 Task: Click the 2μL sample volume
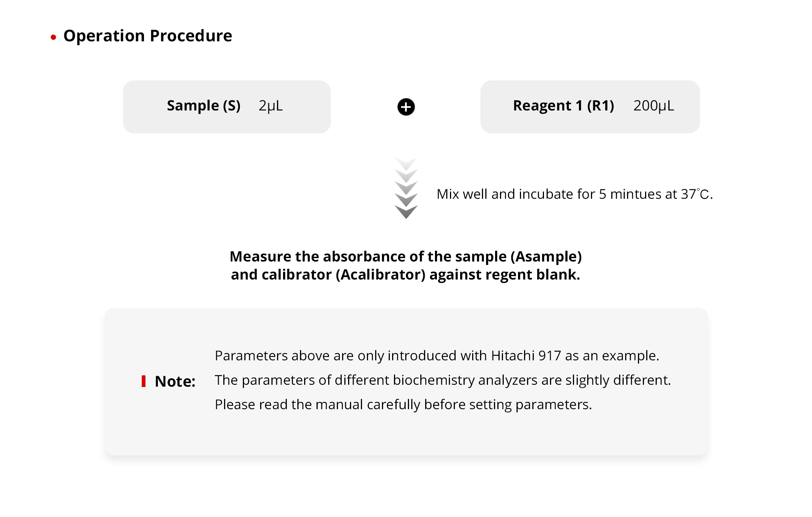[271, 106]
